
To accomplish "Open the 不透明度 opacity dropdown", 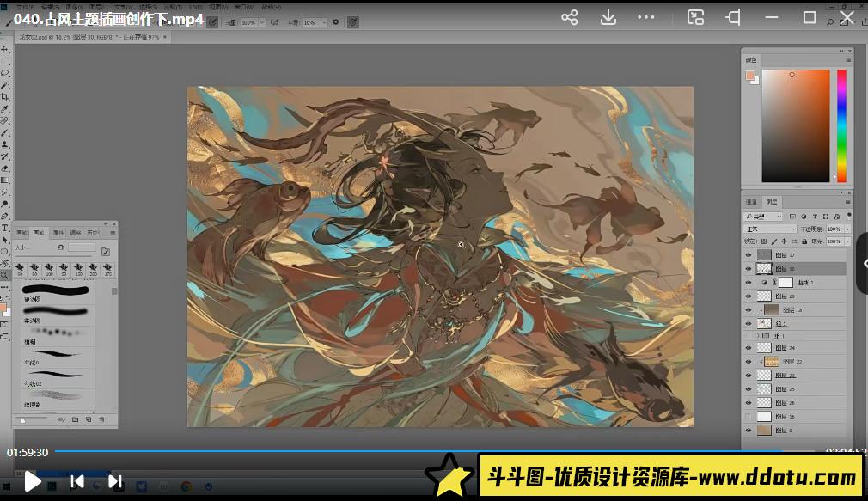I will coord(848,229).
